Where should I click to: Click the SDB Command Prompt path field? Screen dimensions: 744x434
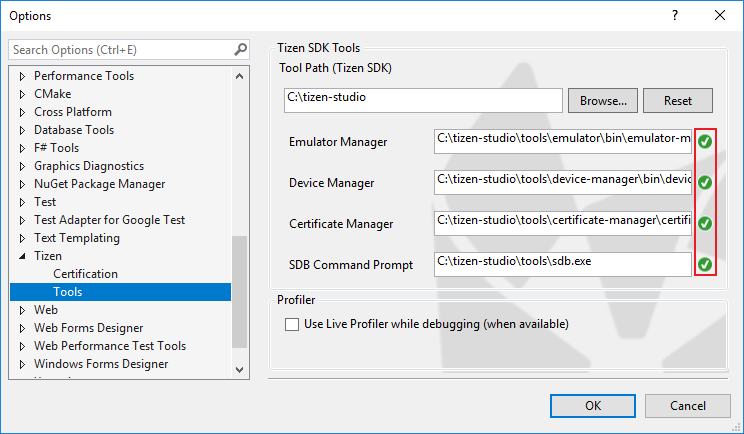(x=563, y=264)
